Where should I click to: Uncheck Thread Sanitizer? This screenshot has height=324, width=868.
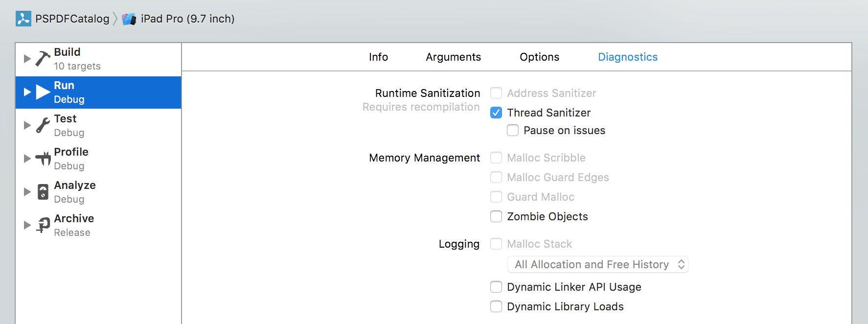(496, 113)
